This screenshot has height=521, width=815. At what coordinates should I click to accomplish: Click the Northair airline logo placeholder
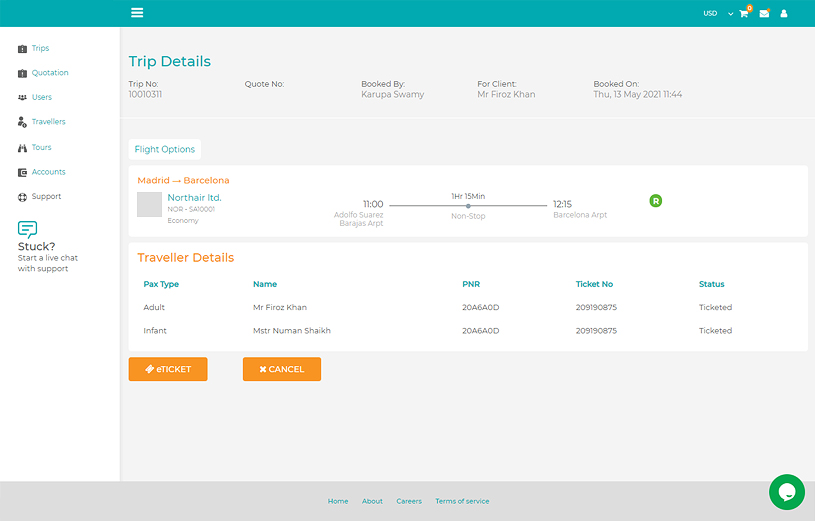pyautogui.click(x=149, y=204)
